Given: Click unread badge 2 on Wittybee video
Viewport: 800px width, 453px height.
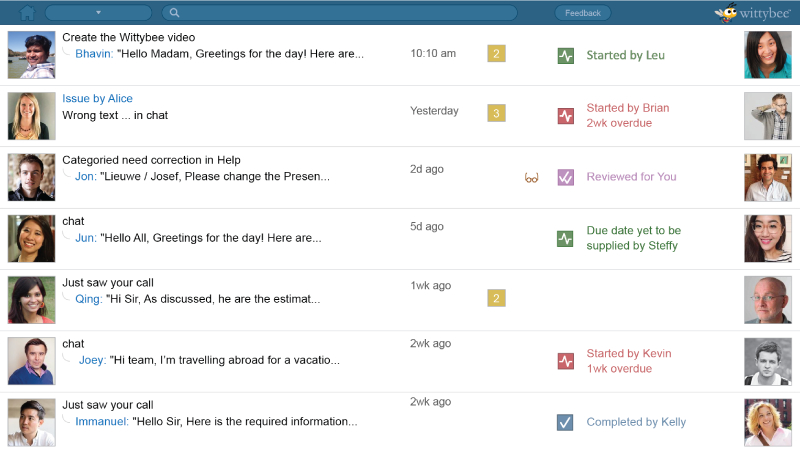Looking at the screenshot, I should pyautogui.click(x=496, y=54).
